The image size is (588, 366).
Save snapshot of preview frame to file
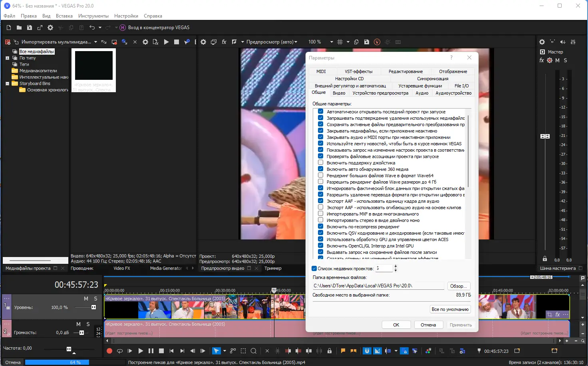click(x=367, y=42)
